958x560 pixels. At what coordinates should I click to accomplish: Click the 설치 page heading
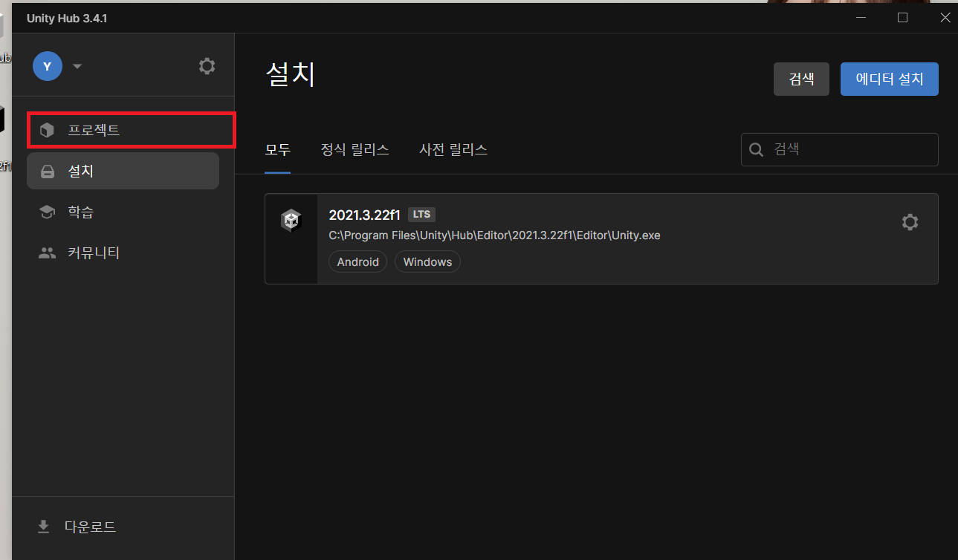(x=291, y=75)
